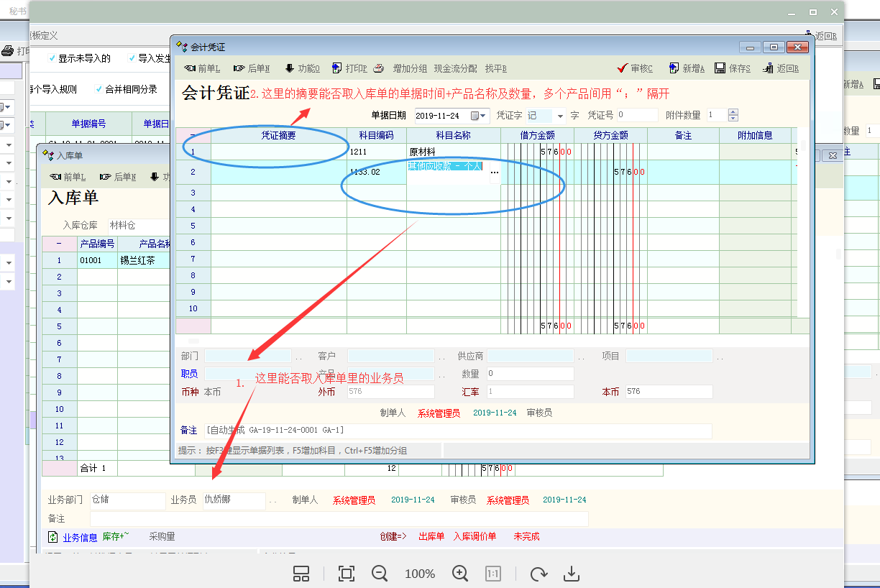Image resolution: width=880 pixels, height=588 pixels.
Task: Rotate the image with the rotate icon
Action: click(538, 573)
